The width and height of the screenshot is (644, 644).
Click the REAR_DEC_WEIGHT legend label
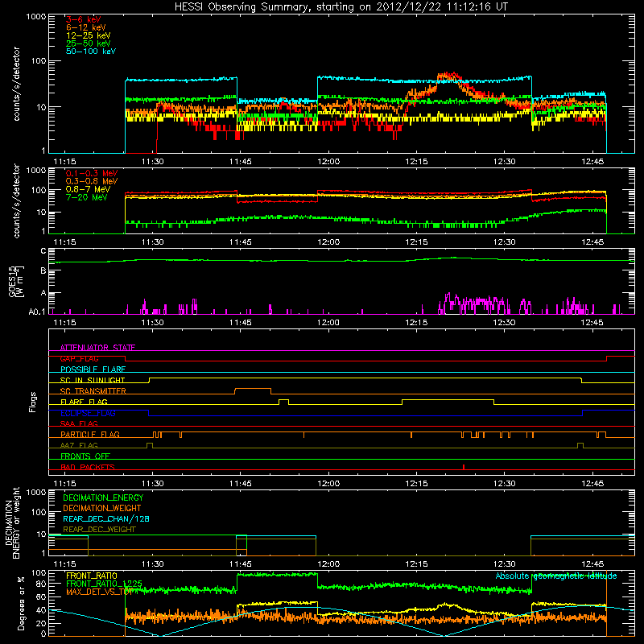pos(99,530)
